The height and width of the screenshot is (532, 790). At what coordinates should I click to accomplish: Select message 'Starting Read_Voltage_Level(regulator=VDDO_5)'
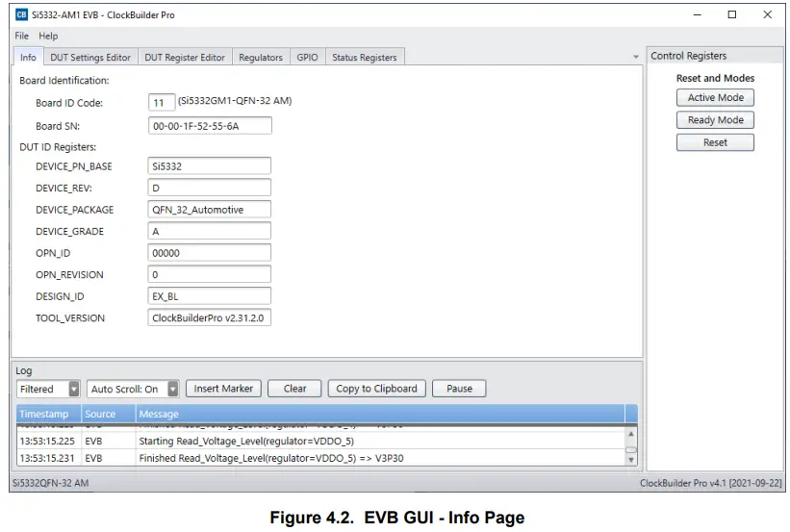(x=246, y=442)
